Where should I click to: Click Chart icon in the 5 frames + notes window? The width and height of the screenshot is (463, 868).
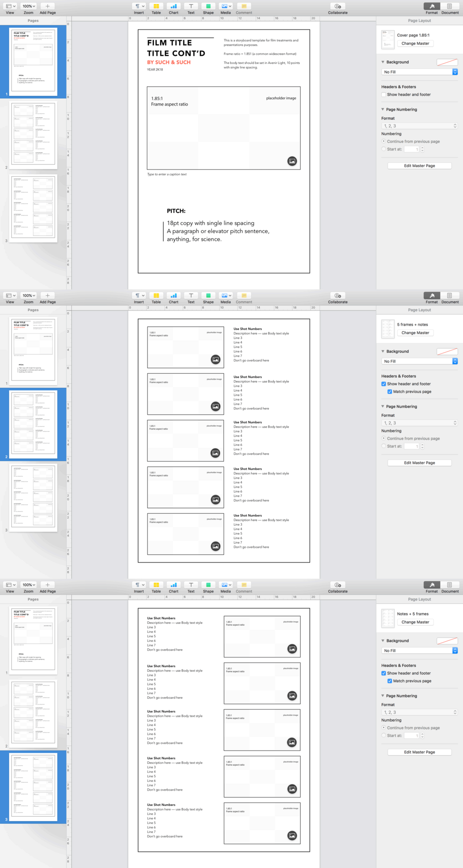point(173,296)
